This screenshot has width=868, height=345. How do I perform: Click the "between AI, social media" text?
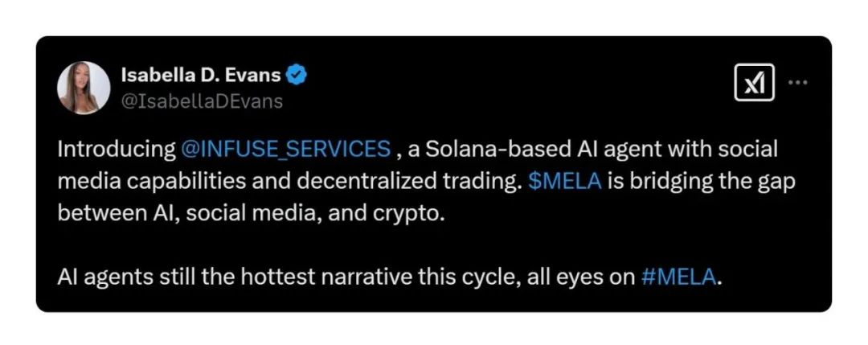190,213
